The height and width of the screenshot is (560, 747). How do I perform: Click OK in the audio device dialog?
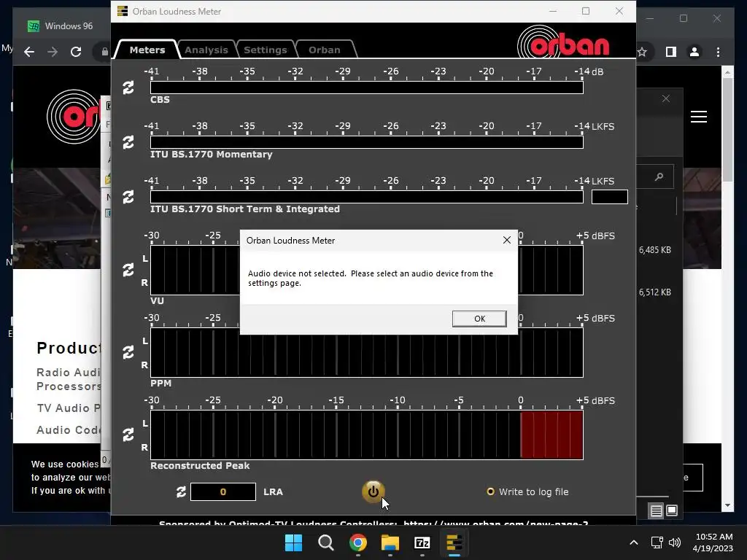[x=479, y=319]
